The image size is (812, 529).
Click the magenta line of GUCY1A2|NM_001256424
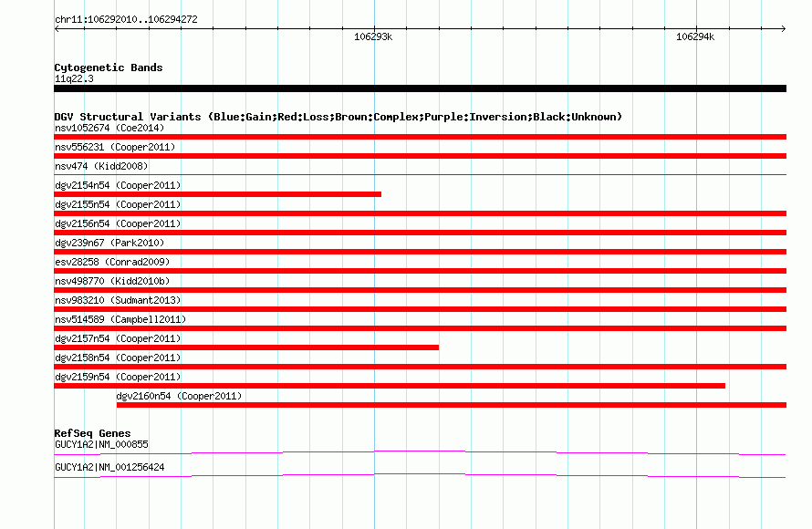point(420,476)
